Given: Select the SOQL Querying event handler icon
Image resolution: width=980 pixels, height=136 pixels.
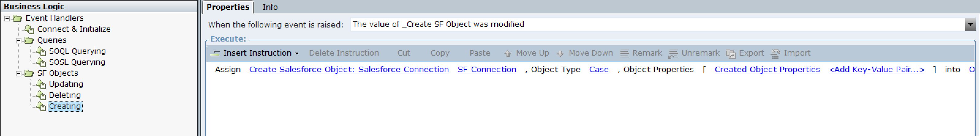Looking at the screenshot, I should 41,51.
